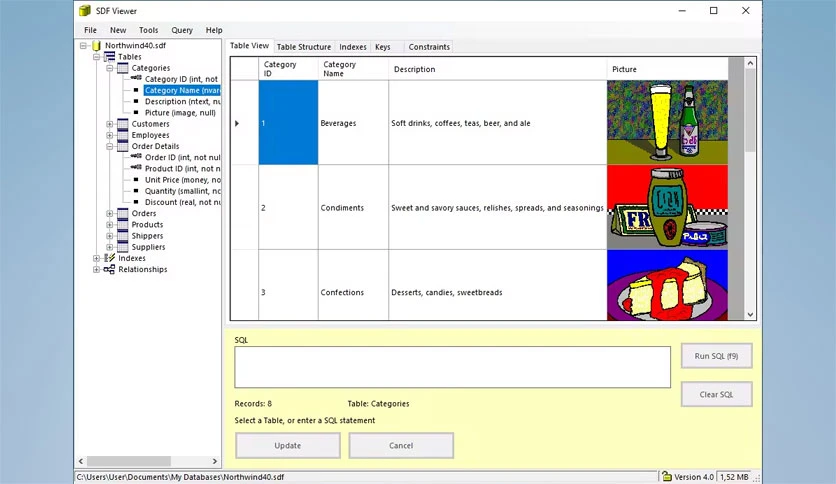
Task: Expand the Orders table node
Action: [109, 213]
